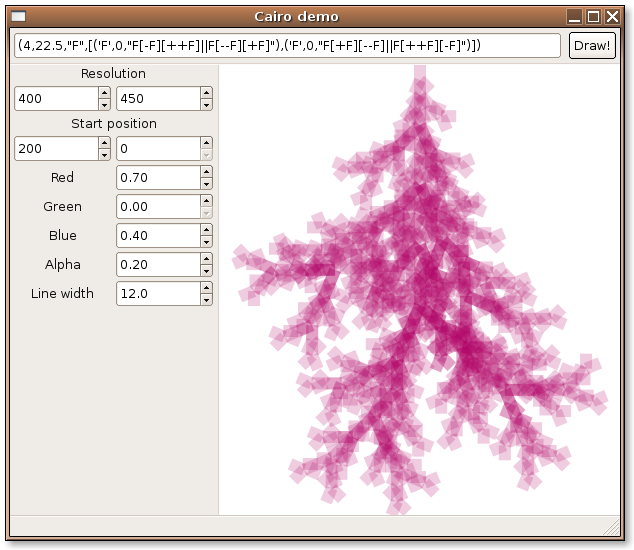Click the Start position label
The height and width of the screenshot is (550, 634).
(114, 124)
